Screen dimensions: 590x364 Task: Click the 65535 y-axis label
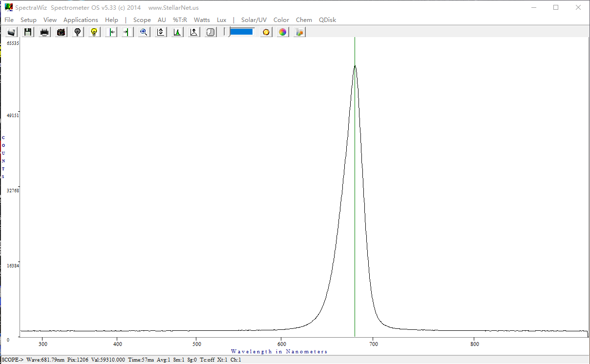pyautogui.click(x=13, y=43)
